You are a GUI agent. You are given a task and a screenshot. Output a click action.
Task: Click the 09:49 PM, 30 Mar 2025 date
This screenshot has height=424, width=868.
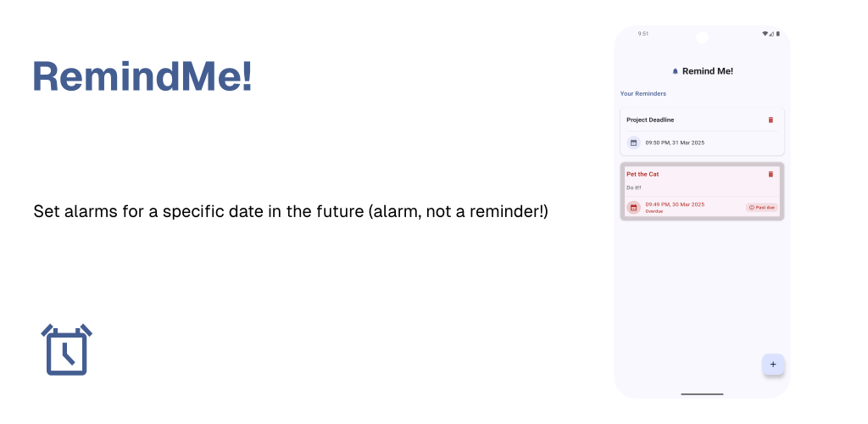pos(675,204)
